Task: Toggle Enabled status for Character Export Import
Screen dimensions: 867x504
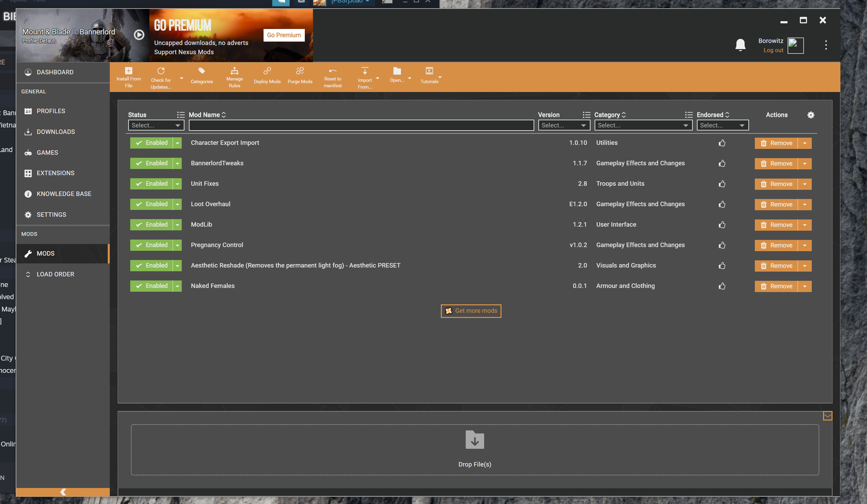Action: 151,143
